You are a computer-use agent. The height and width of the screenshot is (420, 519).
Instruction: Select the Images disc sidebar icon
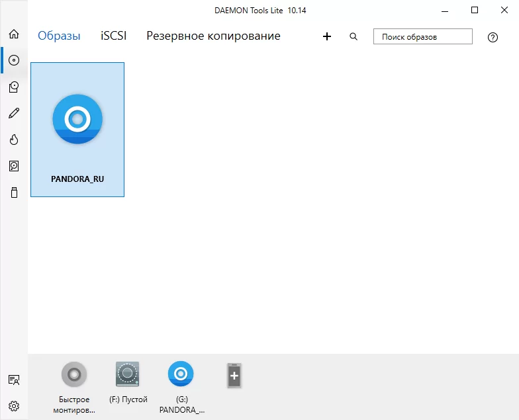pos(14,60)
